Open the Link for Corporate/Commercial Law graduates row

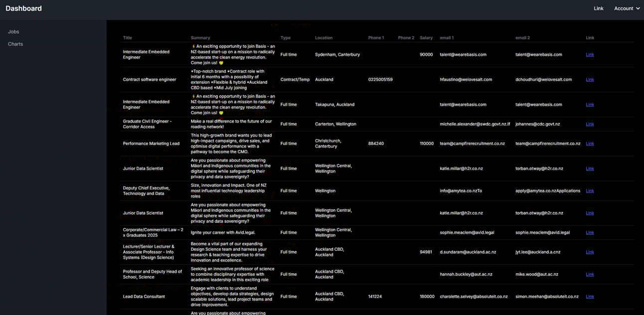[590, 233]
